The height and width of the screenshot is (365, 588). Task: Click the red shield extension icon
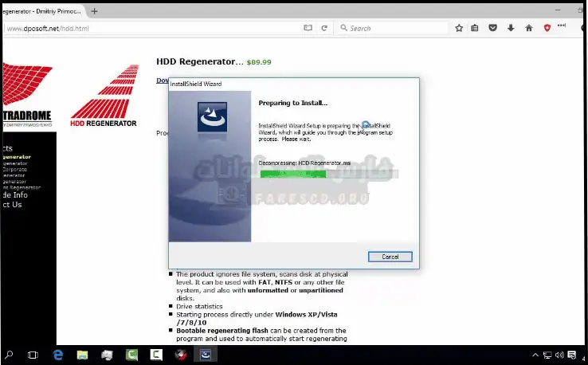[547, 28]
